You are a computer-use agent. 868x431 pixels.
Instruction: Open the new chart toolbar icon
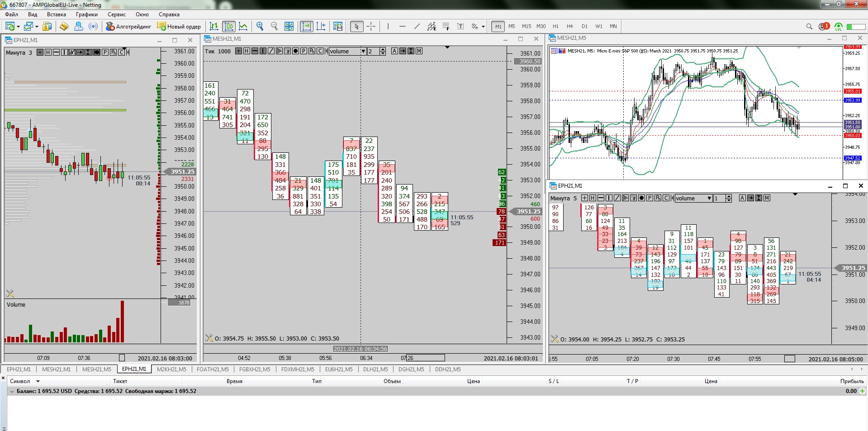(x=9, y=26)
